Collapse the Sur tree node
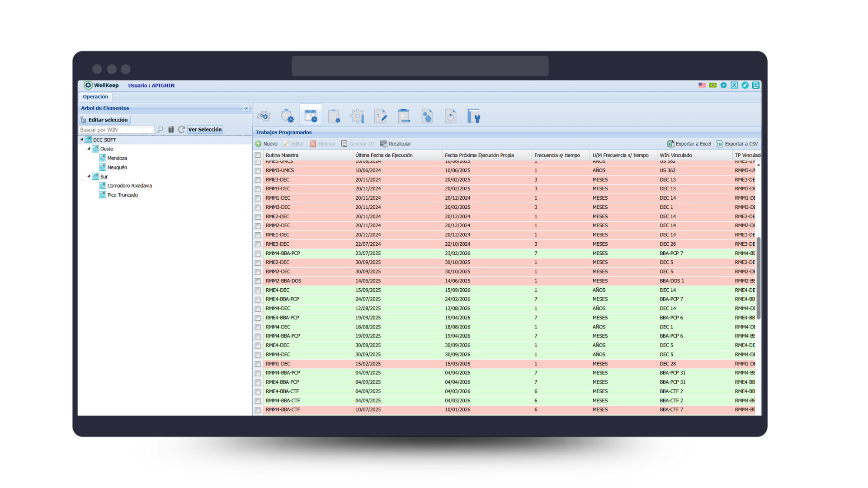 89,176
